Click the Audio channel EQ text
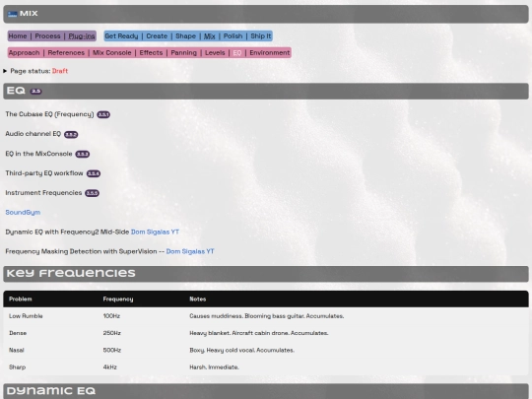This screenshot has height=399, width=532. (33, 134)
